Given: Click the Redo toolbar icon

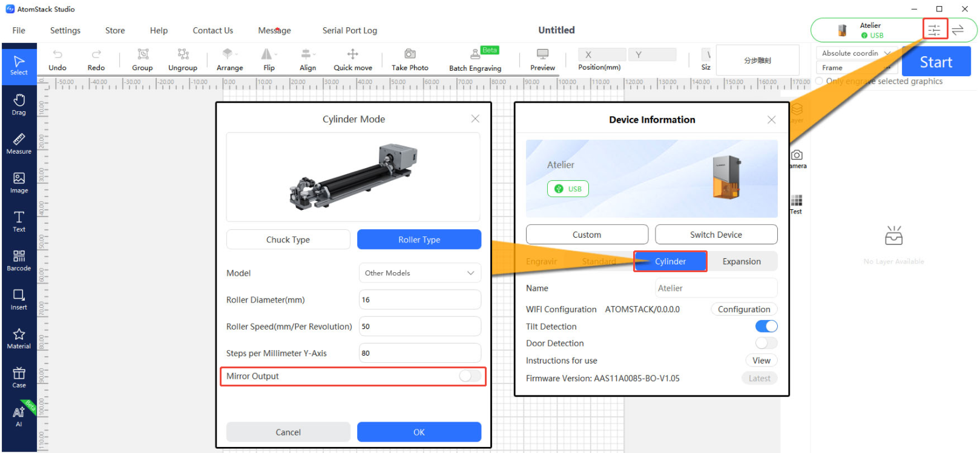Looking at the screenshot, I should tap(96, 60).
